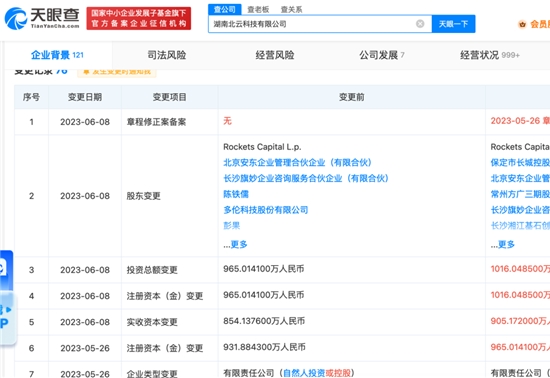Open the 常州方广三期 link in 变更后 column
This screenshot has height=378, width=550.
(520, 194)
